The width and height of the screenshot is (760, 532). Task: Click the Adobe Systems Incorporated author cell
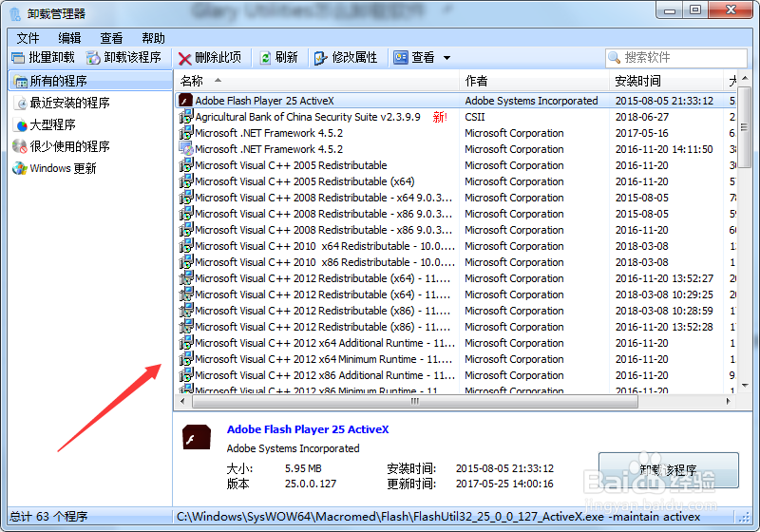click(531, 101)
